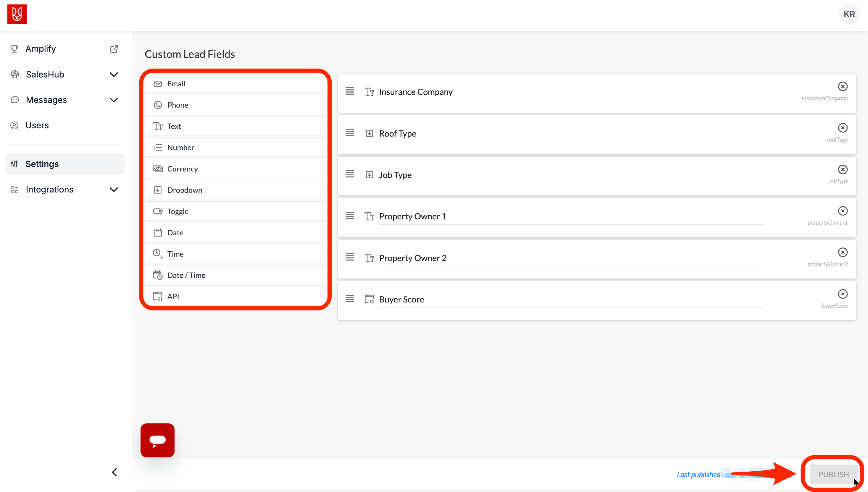
Task: Expand the Messages submenu arrow
Action: [x=114, y=100]
